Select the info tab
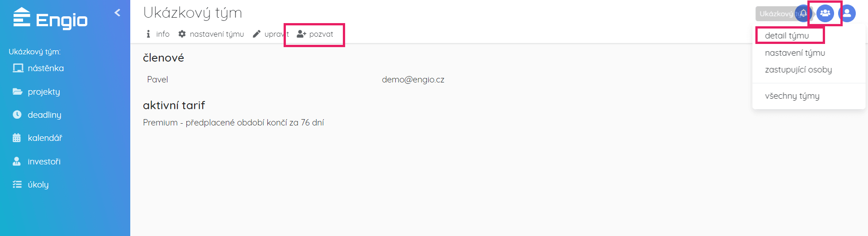 [x=157, y=34]
